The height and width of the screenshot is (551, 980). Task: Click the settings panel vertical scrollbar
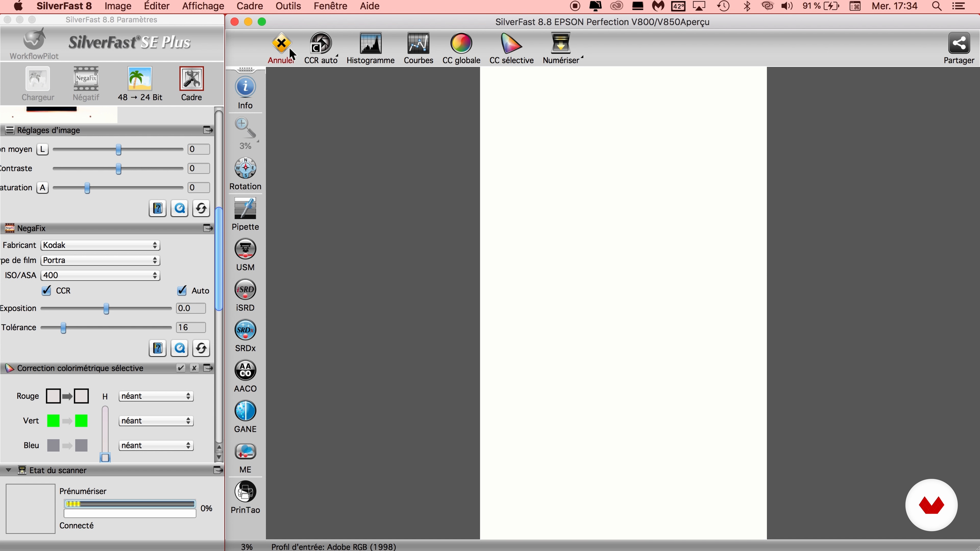pyautogui.click(x=219, y=259)
